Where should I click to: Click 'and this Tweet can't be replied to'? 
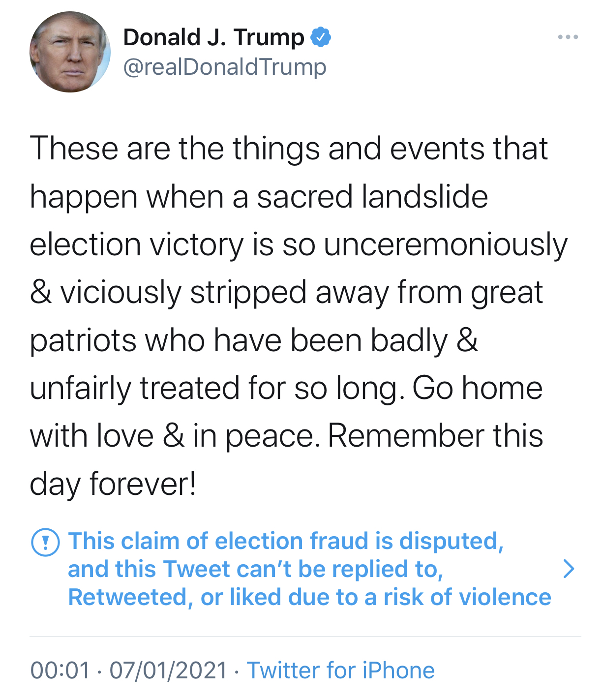(x=256, y=569)
